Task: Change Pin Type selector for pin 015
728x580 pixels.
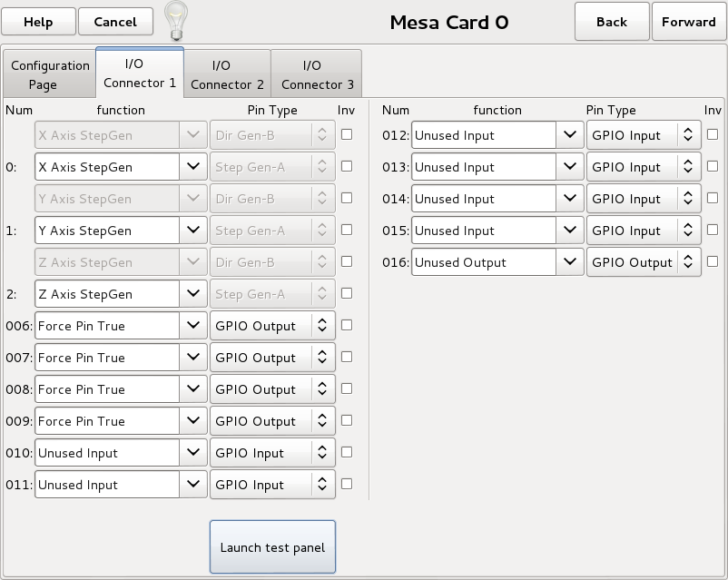Action: coord(644,231)
